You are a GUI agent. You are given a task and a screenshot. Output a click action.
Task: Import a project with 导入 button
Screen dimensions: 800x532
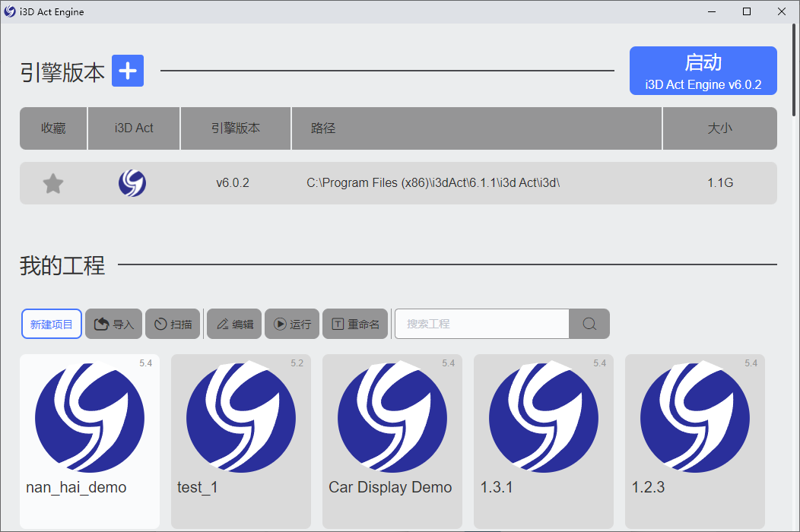click(x=113, y=324)
